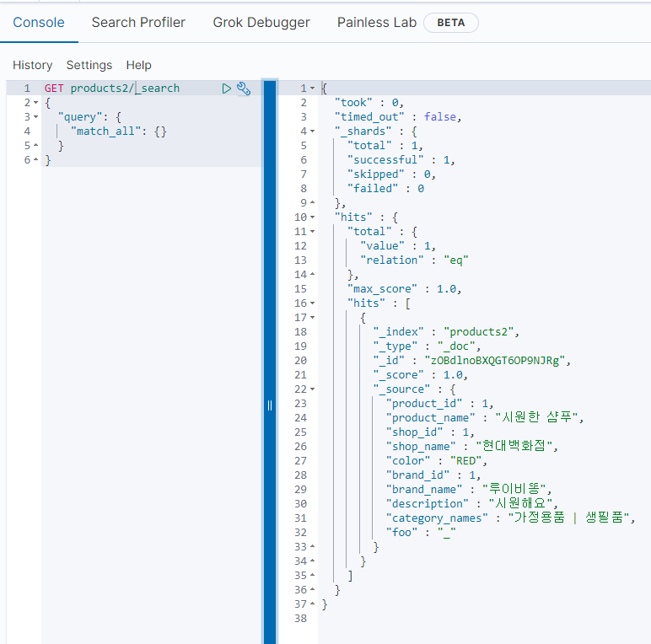Collapse the _shards block in response
The image size is (651, 644).
point(313,131)
